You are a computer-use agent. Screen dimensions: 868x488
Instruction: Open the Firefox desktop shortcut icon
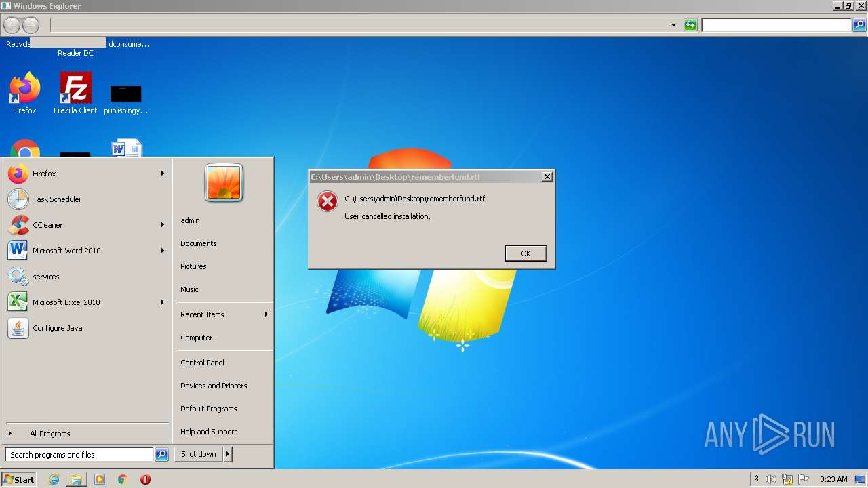[x=24, y=88]
